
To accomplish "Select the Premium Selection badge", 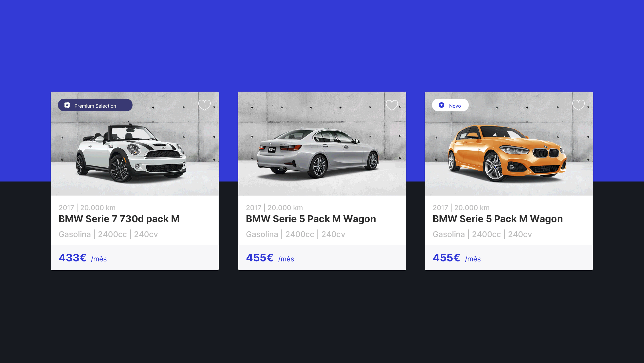I will [x=95, y=105].
